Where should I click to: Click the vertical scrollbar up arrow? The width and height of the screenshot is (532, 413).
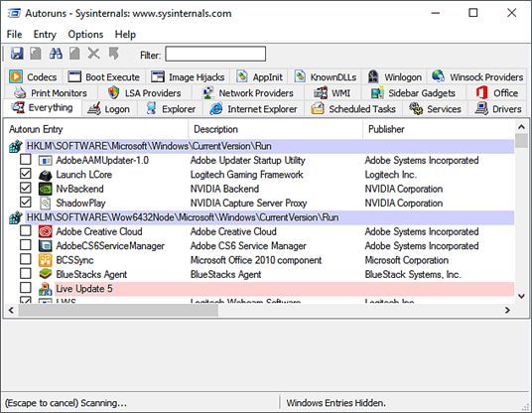click(x=521, y=127)
